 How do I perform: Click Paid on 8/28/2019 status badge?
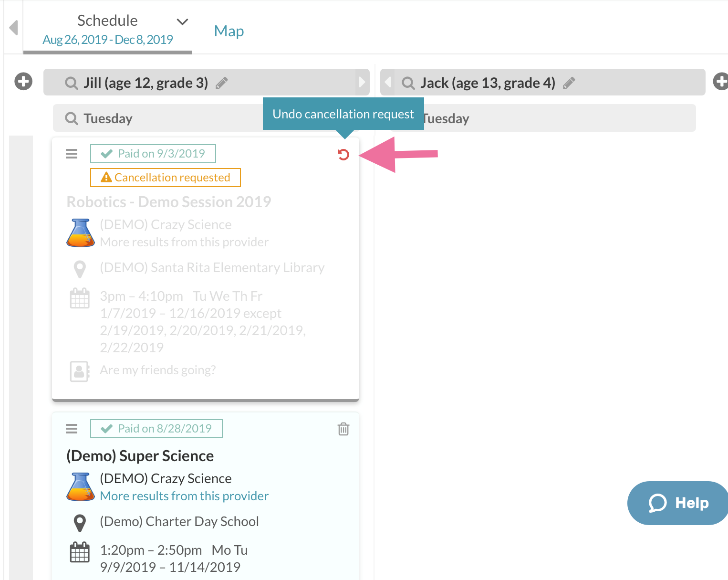(x=156, y=429)
